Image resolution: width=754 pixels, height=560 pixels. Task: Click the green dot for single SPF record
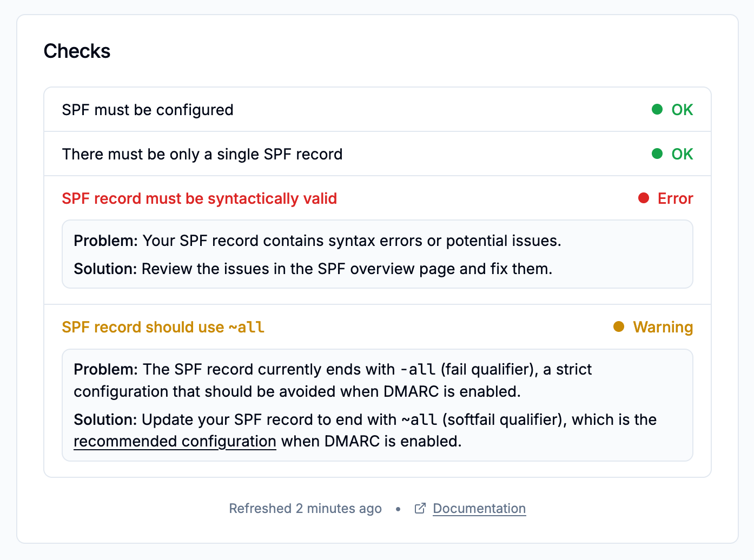(657, 154)
